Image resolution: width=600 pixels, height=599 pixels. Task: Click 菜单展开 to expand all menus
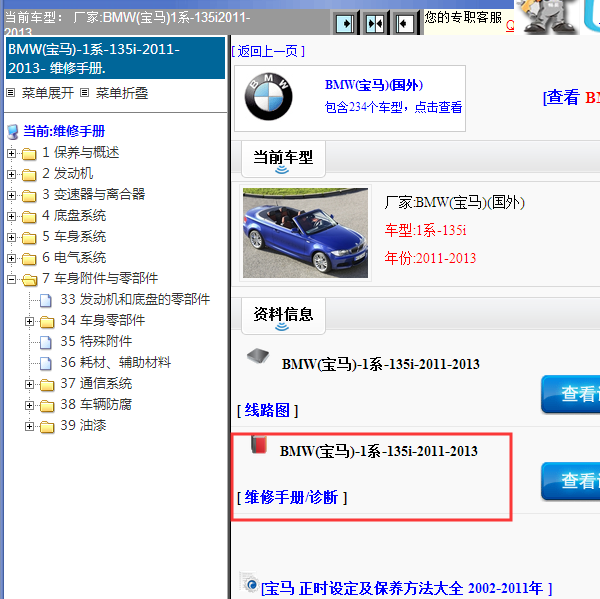tap(47, 93)
